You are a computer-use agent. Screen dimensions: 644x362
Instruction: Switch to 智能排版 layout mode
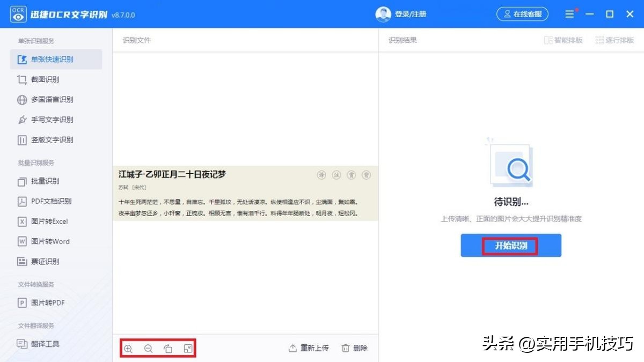coord(563,40)
